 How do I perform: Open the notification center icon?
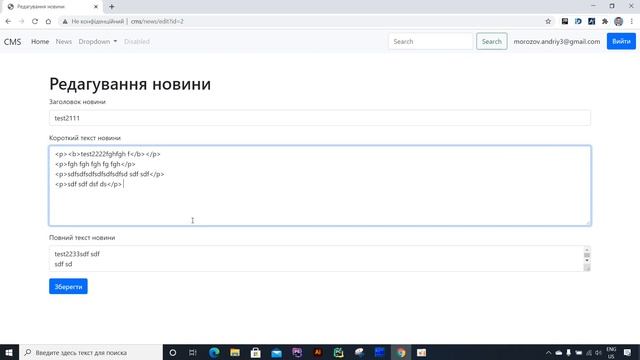point(627,352)
